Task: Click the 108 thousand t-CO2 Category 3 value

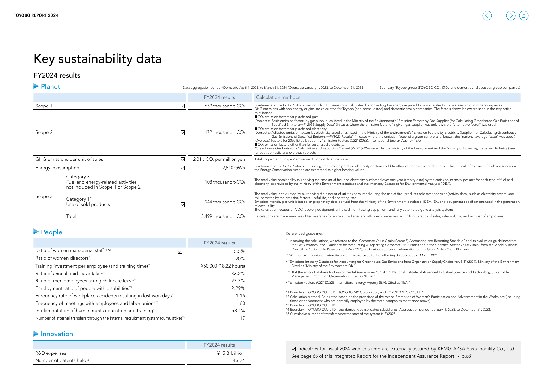Action: (x=225, y=182)
